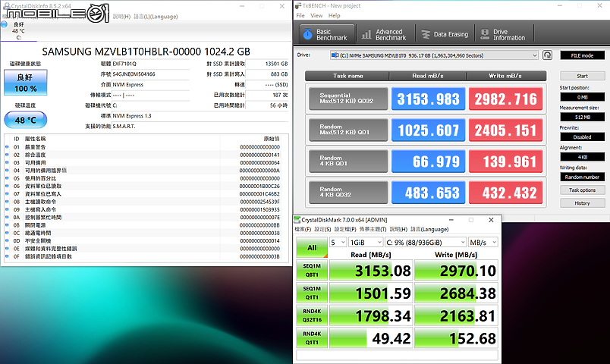Open 佈景主題(T) menu in CrystalDiskMark
Screen dimensions: 610x364
coord(373,230)
